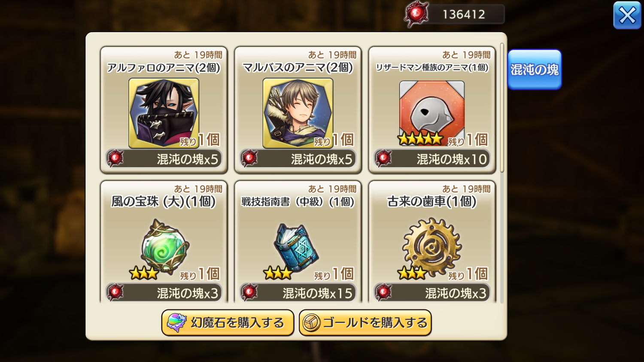644x362 pixels.
Task: Click the shop list scrollbar
Action: (502, 107)
